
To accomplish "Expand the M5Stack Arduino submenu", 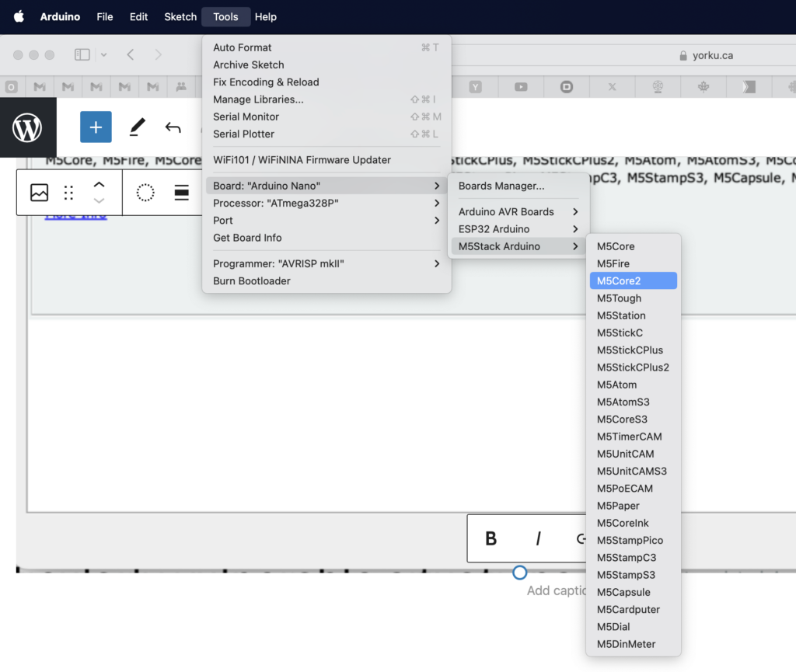I will point(518,246).
